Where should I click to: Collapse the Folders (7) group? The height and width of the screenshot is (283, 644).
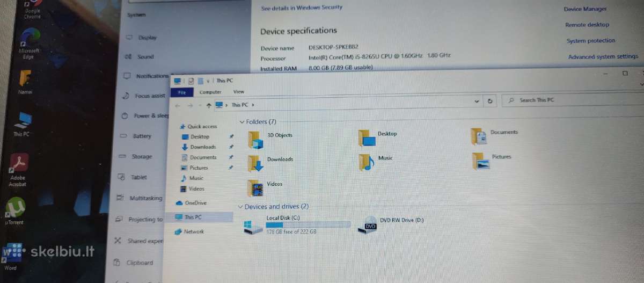pyautogui.click(x=242, y=122)
